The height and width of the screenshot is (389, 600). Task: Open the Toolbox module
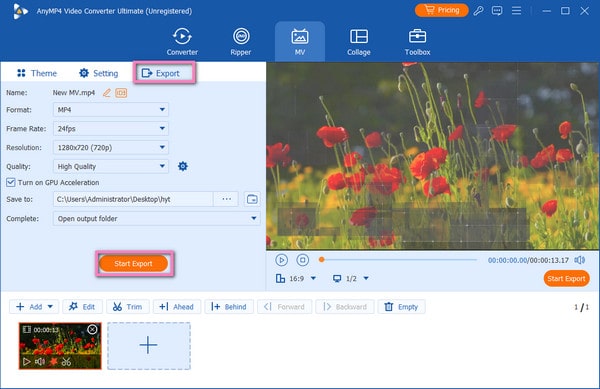pyautogui.click(x=417, y=41)
